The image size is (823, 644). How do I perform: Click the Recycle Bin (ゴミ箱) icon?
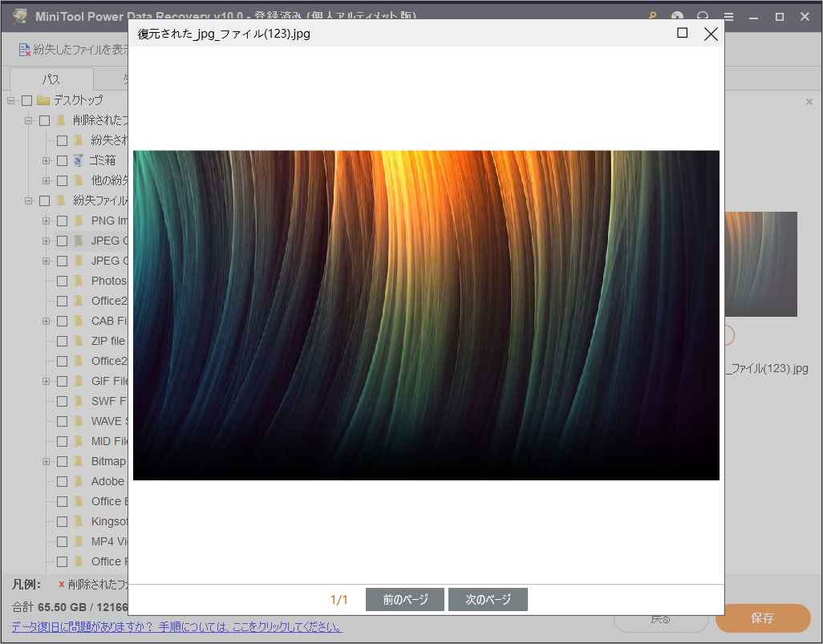pos(79,160)
